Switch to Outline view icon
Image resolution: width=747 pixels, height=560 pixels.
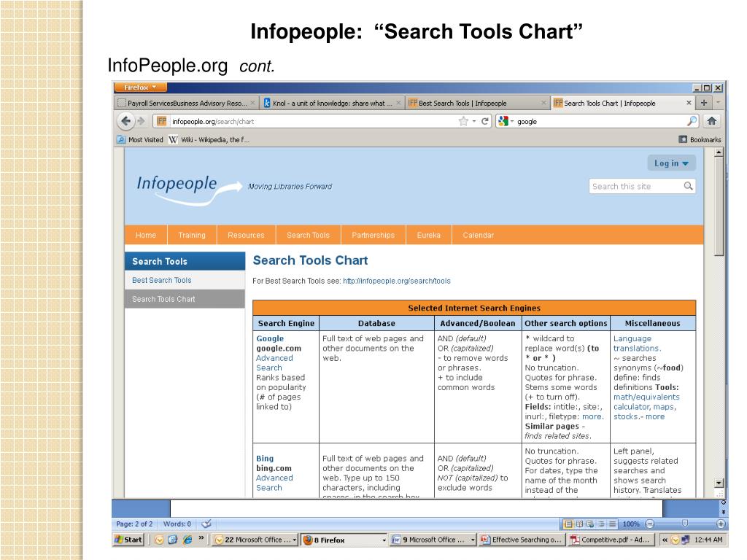pos(601,524)
